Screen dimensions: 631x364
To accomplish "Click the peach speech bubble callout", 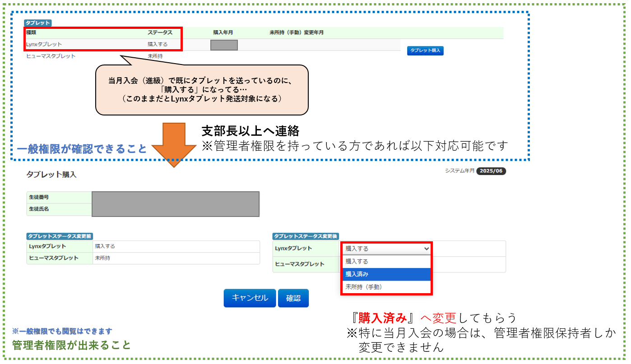I will pos(201,90).
